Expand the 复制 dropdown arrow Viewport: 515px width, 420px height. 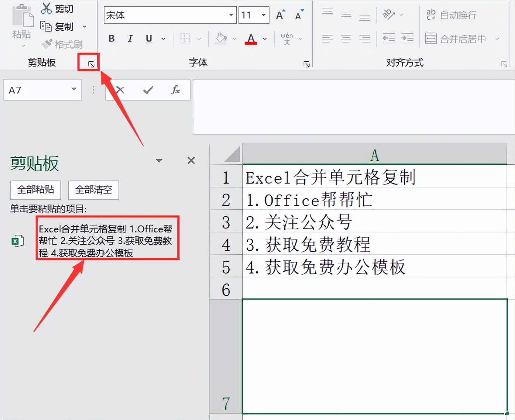point(84,27)
